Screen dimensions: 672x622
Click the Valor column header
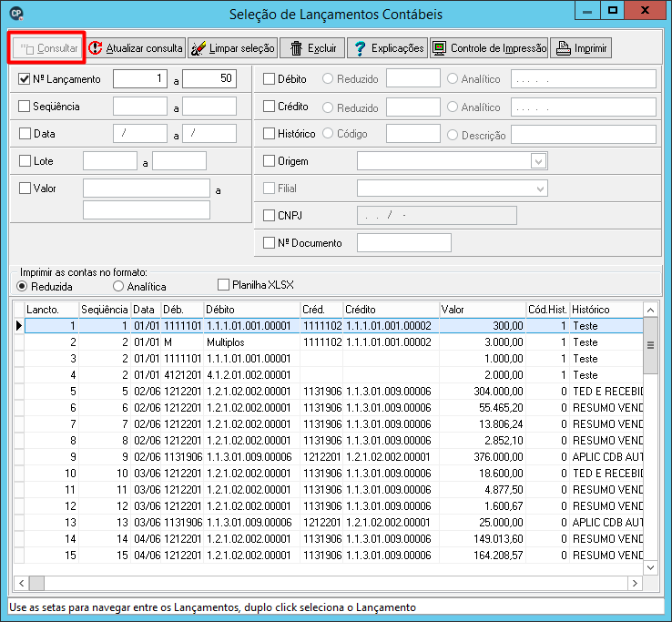[483, 310]
